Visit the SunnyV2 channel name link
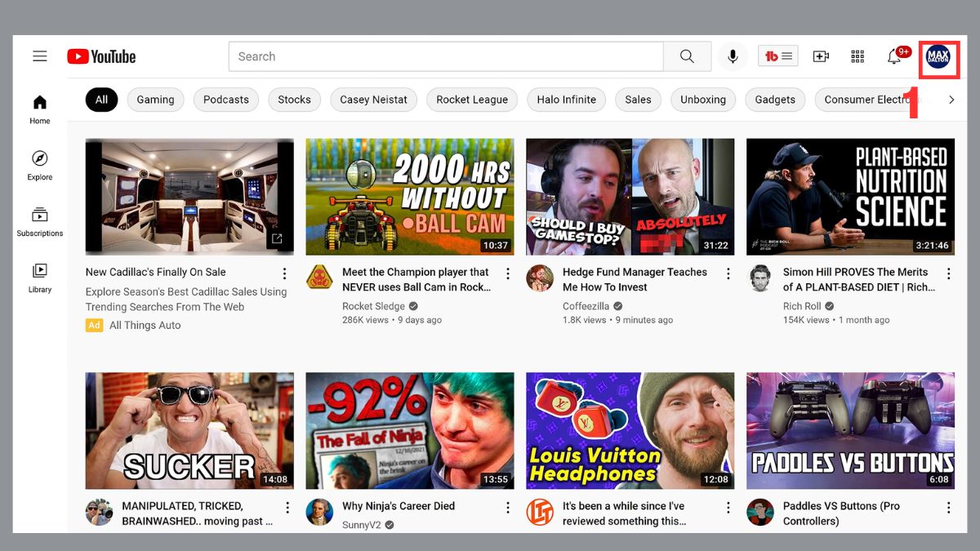The height and width of the screenshot is (551, 980). (362, 525)
